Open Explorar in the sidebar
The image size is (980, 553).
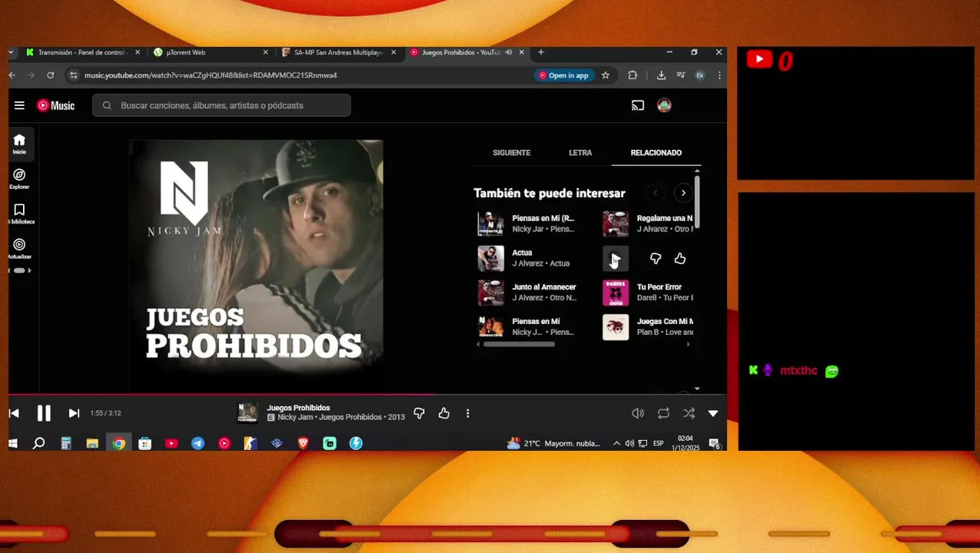click(19, 179)
